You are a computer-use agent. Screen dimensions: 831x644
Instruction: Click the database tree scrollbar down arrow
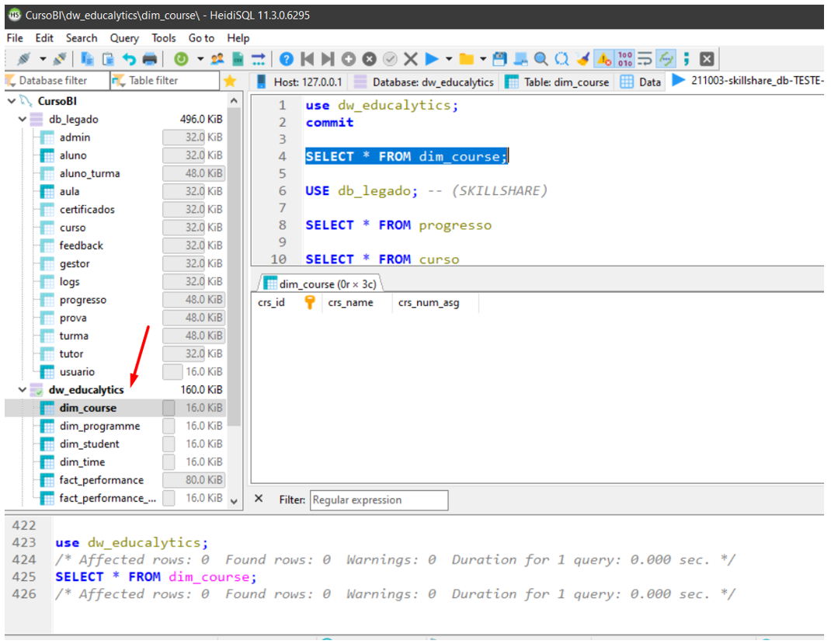[x=235, y=501]
